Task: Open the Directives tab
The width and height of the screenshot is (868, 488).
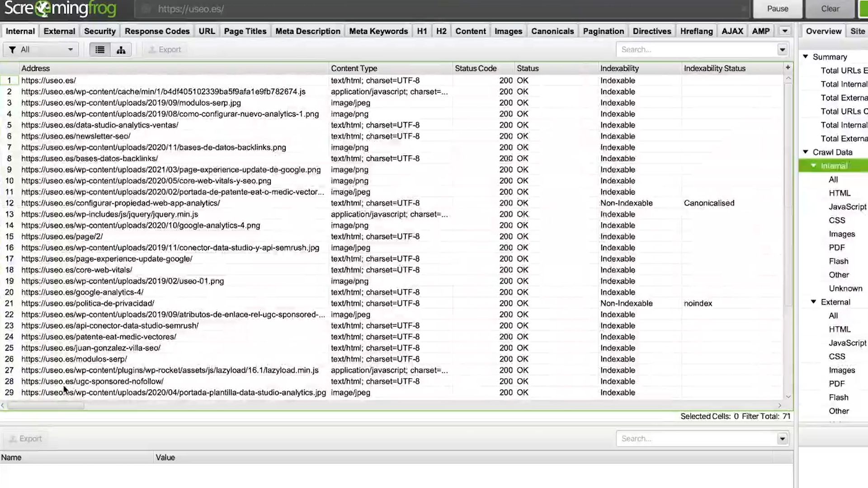Action: [x=652, y=31]
